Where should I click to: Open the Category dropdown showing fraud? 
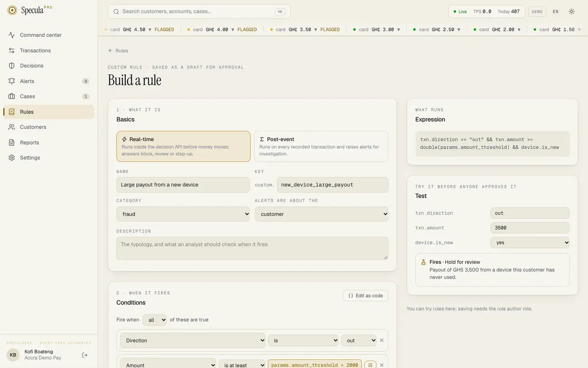coord(183,214)
